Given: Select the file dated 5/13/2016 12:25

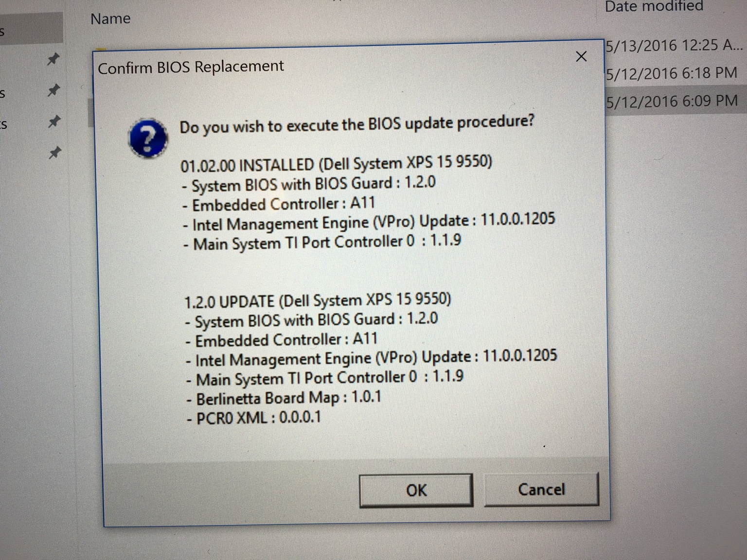Looking at the screenshot, I should [675, 46].
